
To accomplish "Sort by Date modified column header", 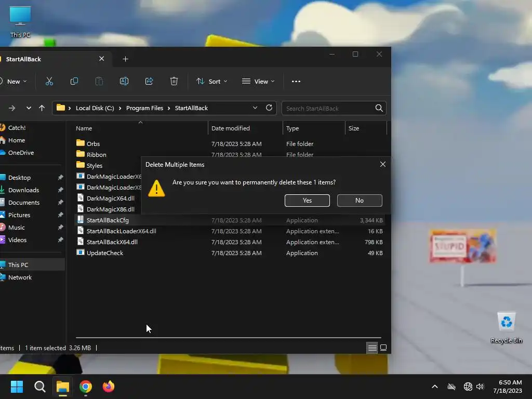I will click(245, 128).
